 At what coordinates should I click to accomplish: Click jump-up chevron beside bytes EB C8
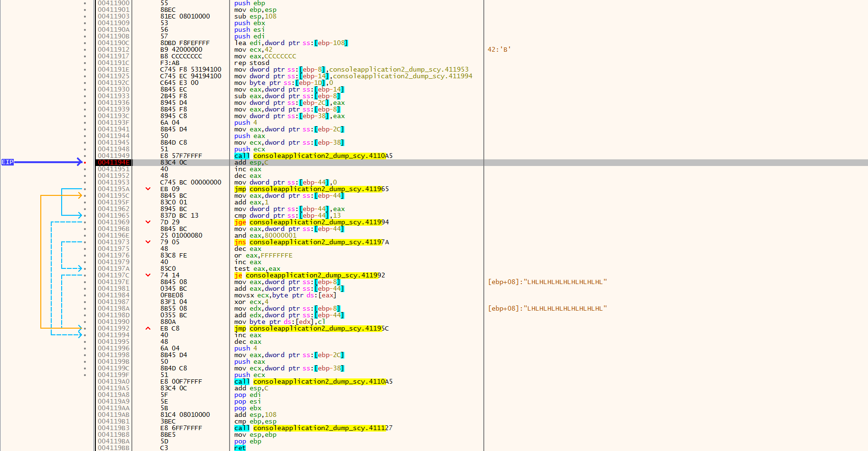coord(148,328)
